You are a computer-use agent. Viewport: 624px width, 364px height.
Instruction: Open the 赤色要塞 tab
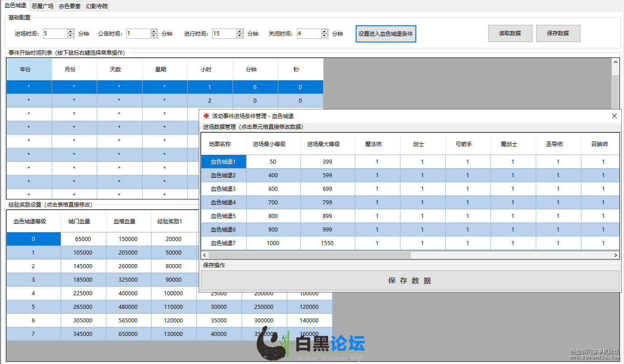(x=69, y=6)
